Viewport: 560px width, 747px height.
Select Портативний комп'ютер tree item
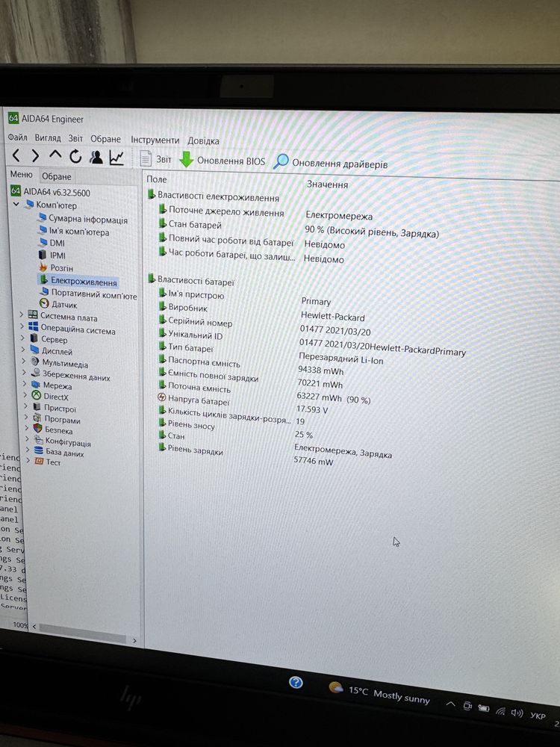tap(89, 294)
